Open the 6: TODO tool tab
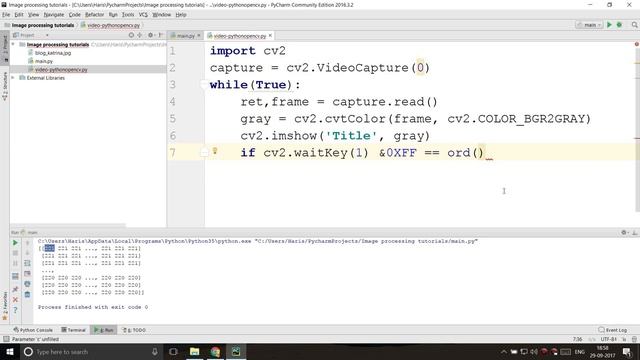This screenshot has height=360, width=640. point(134,330)
